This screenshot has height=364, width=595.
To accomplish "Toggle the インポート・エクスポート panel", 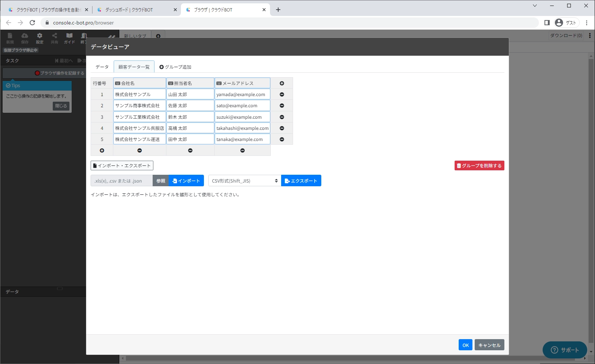I will 122,165.
